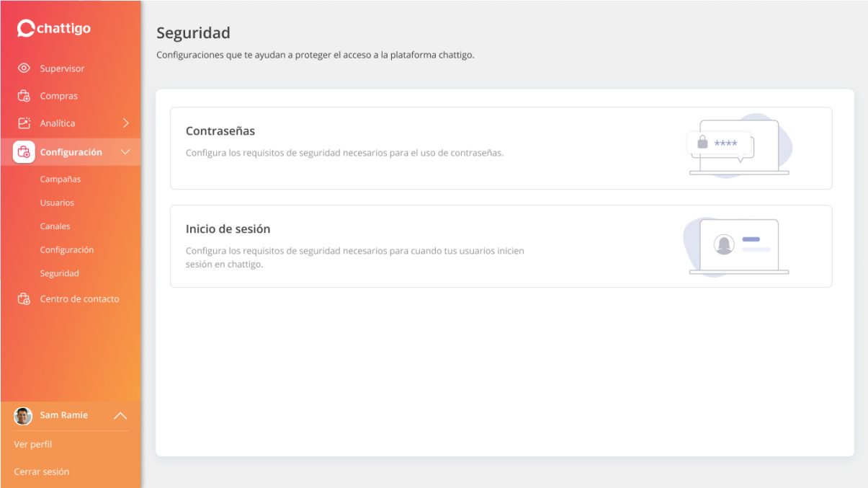Click the Analítica chart icon
This screenshot has height=488, width=868.
(24, 123)
